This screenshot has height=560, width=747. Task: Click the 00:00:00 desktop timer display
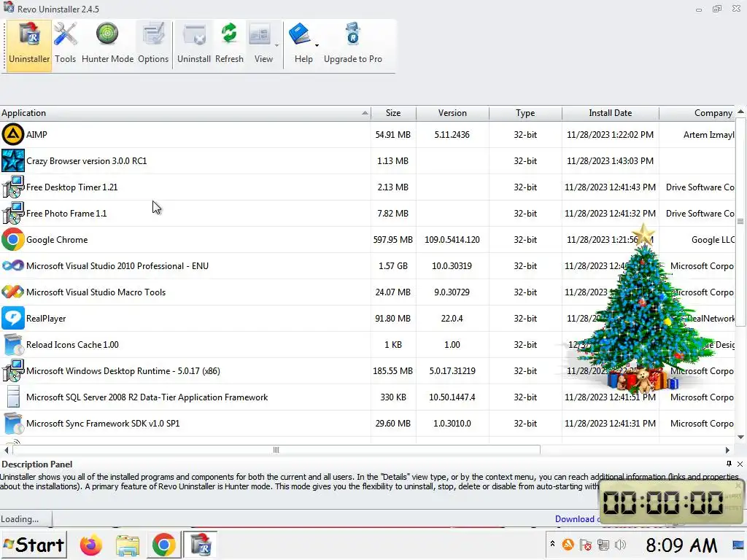(x=662, y=502)
